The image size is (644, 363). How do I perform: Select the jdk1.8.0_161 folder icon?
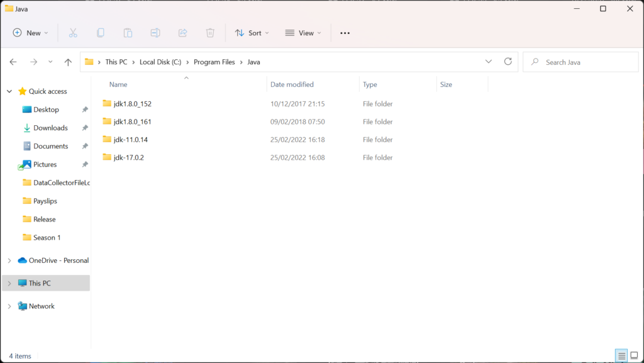tap(107, 121)
